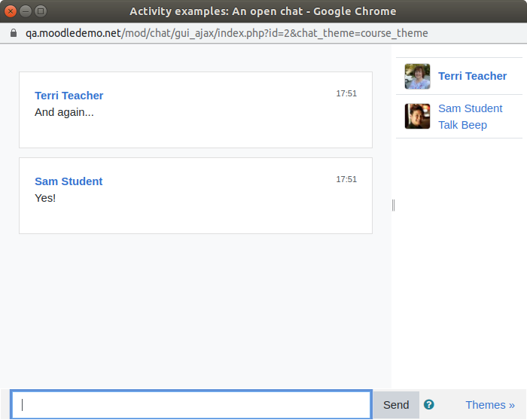Click Sam Student name in chat message
This screenshot has height=420, width=527.
point(69,181)
